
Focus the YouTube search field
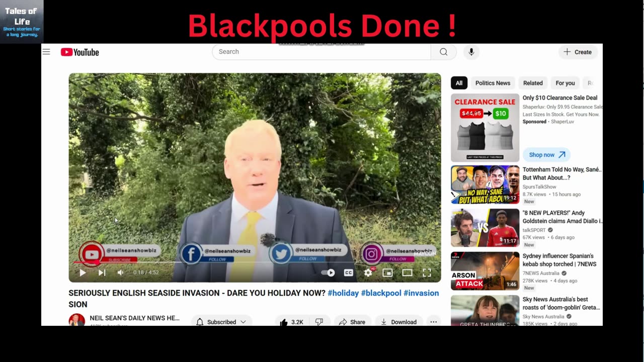coord(321,52)
